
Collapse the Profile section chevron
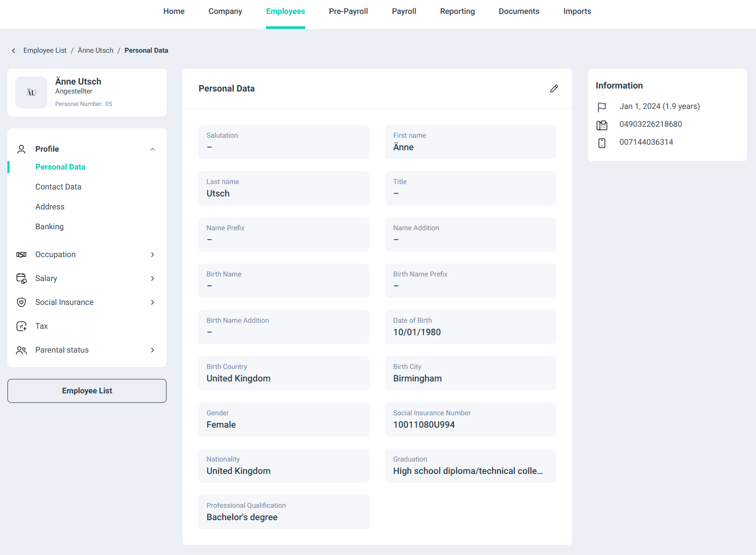pyautogui.click(x=153, y=149)
